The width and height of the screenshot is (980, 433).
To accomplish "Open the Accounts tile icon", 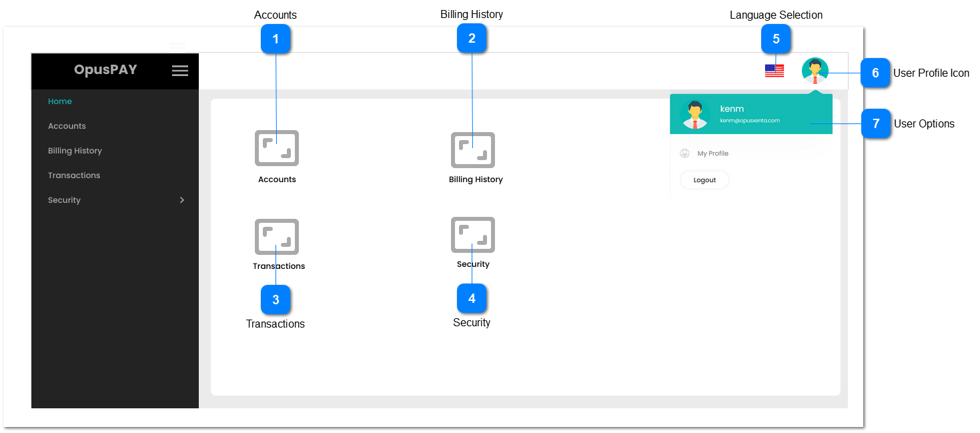I will [x=277, y=148].
